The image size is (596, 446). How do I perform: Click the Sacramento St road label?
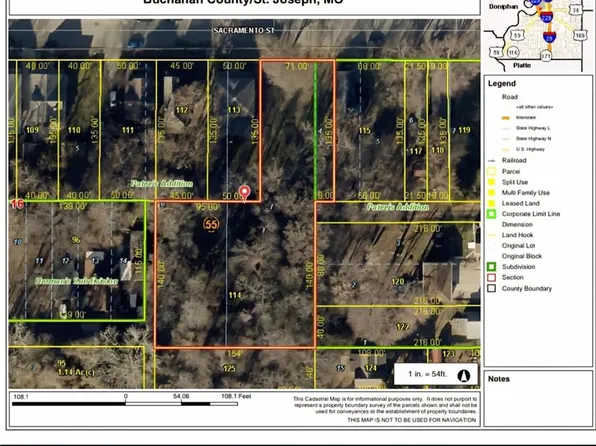(244, 30)
